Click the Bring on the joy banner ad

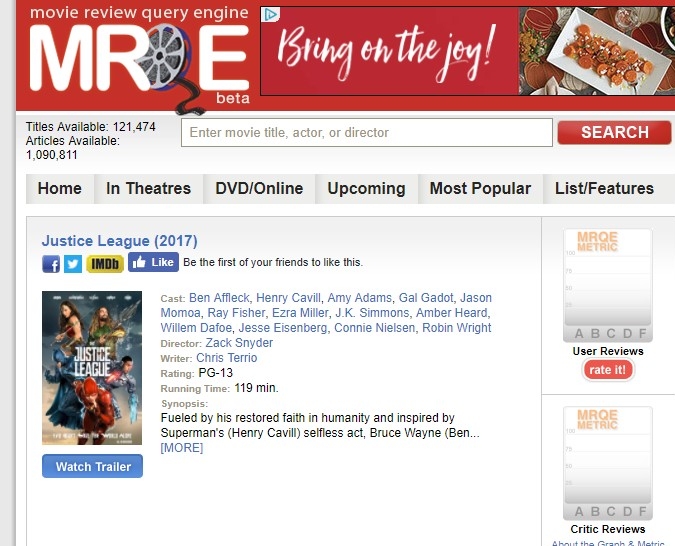click(x=468, y=51)
